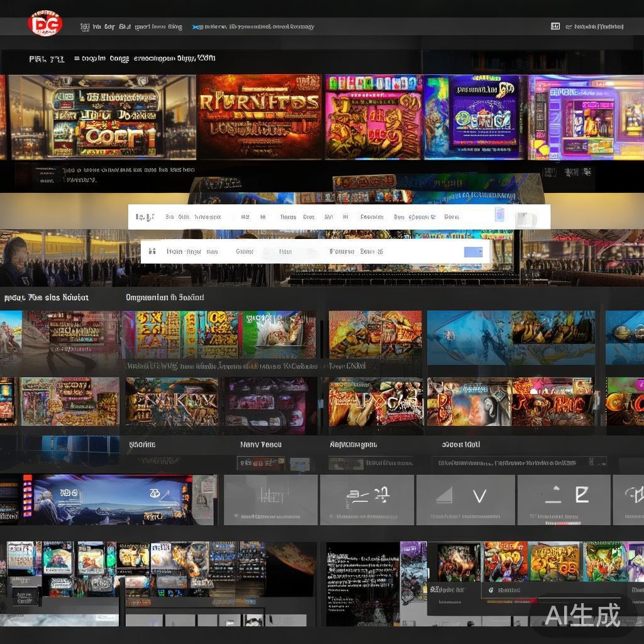Select the gray tile with triangle and V symbols

coord(465,499)
